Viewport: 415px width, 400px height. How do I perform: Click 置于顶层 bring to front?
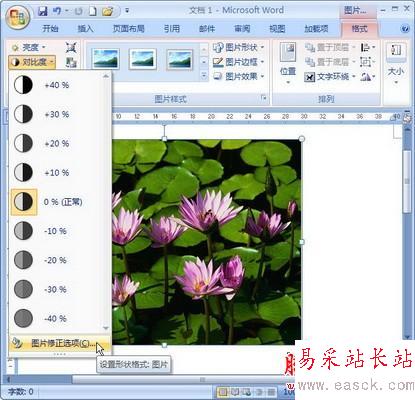pos(330,48)
